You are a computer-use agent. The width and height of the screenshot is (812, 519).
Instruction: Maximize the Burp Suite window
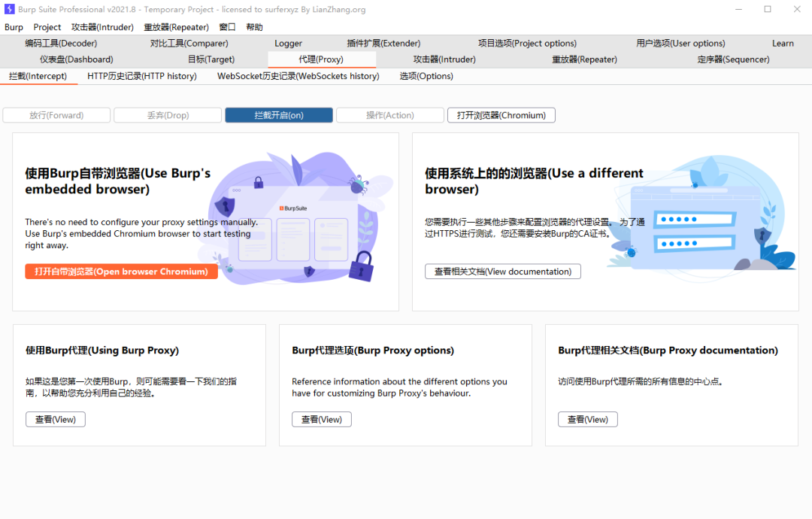(x=768, y=9)
